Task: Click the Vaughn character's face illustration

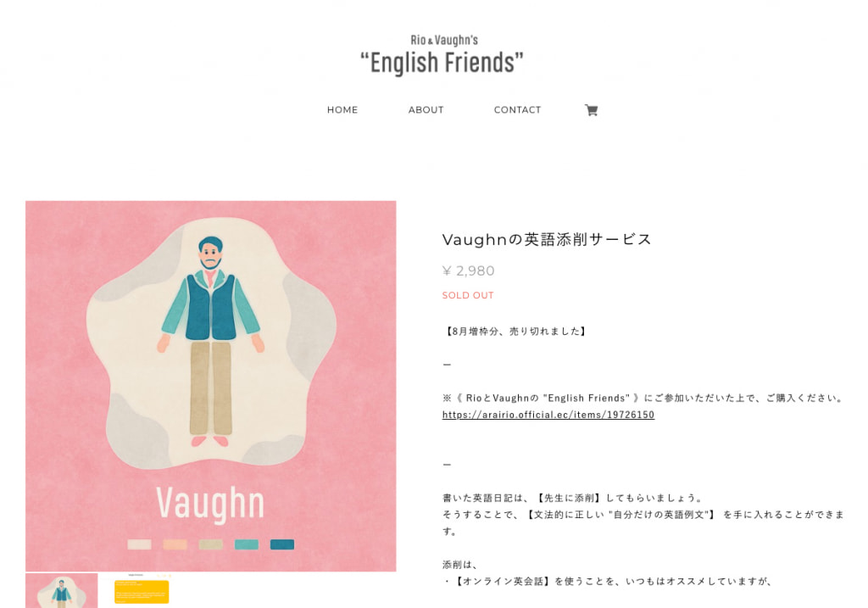Action: pyautogui.click(x=210, y=254)
